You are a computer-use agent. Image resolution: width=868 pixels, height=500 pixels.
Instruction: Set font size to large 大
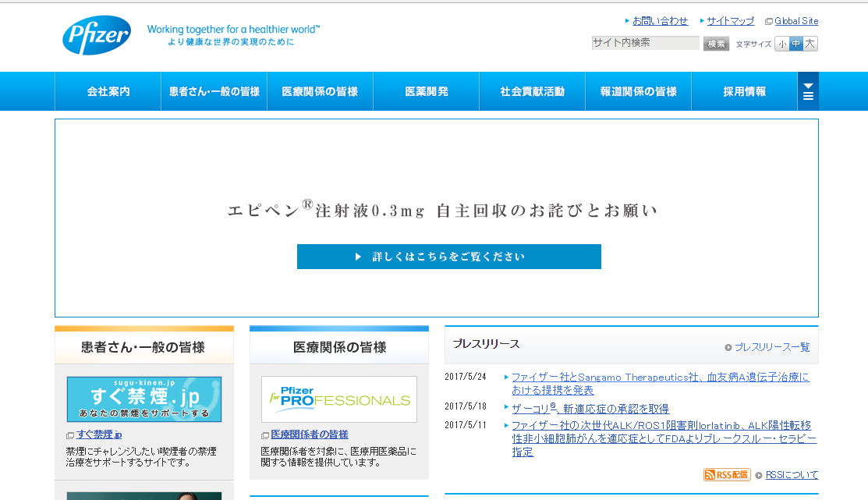[810, 44]
